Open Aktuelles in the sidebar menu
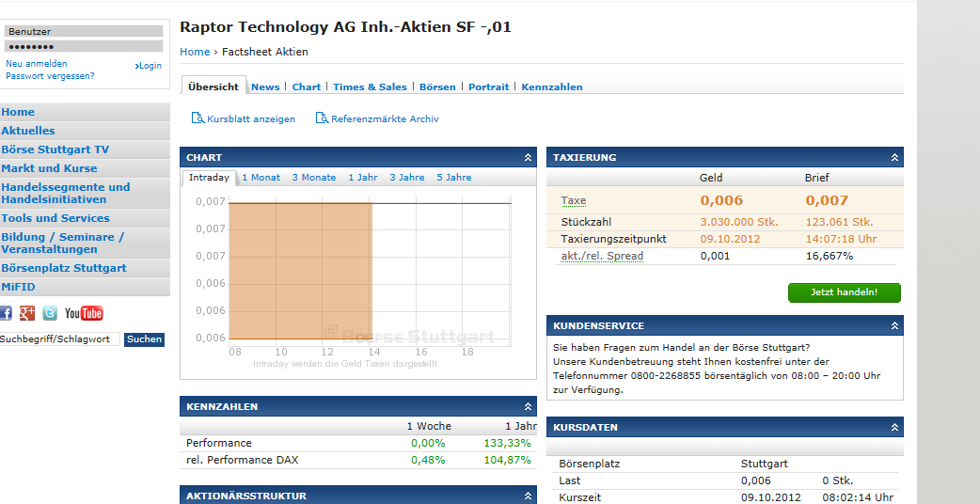Viewport: 980px width, 504px height. 85,131
